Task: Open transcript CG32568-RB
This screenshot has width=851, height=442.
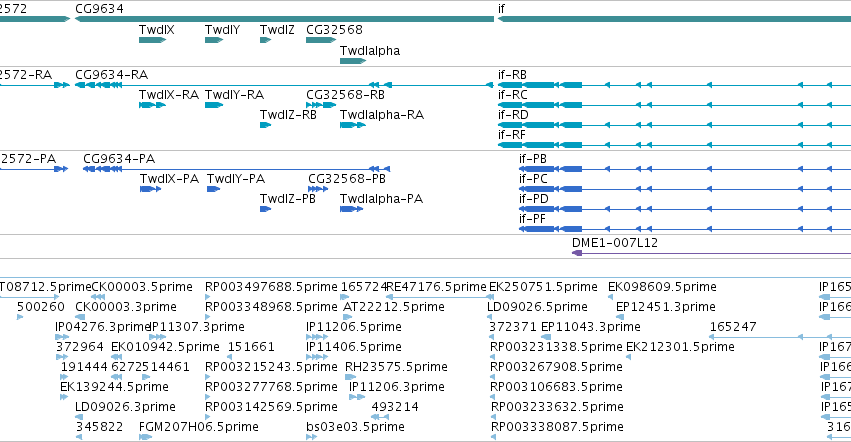Action: pos(345,94)
